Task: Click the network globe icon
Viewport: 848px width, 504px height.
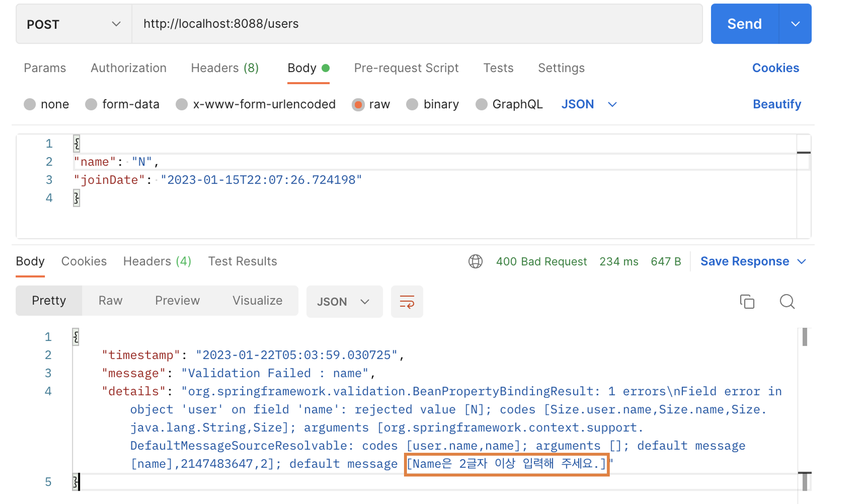Action: [x=475, y=262]
